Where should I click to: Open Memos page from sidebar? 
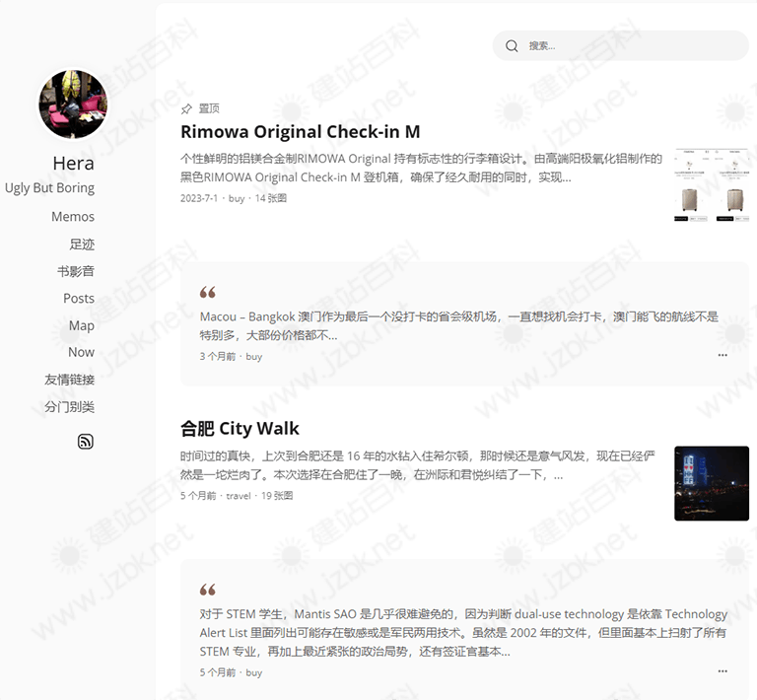tap(73, 217)
